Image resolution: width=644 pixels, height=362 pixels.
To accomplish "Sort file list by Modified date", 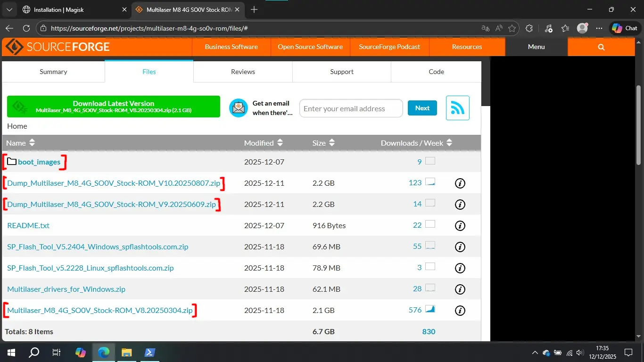I will point(280,143).
